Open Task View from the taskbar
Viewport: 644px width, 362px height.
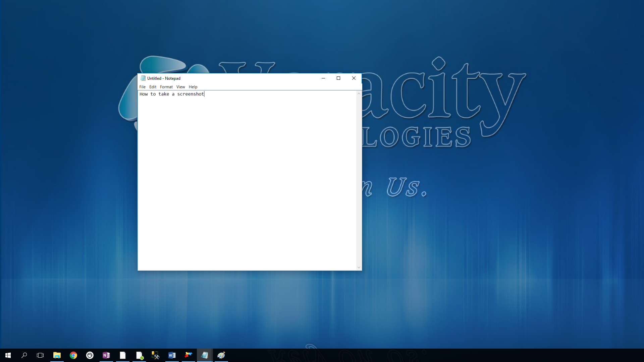pos(40,355)
